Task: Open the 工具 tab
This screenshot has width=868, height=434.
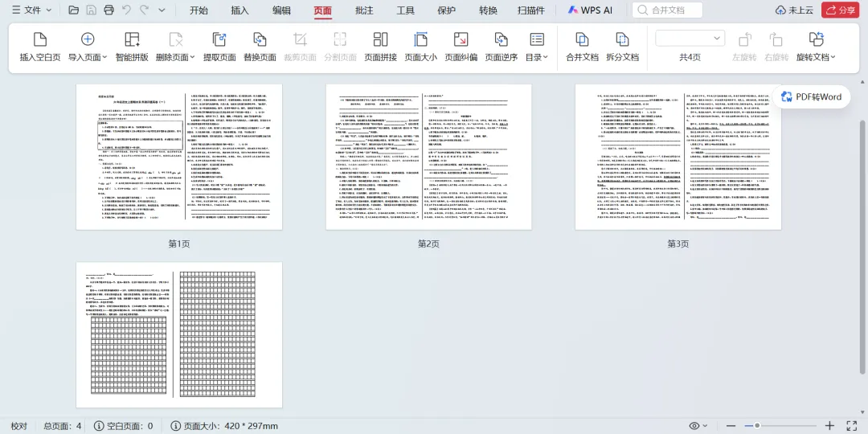Action: [406, 10]
